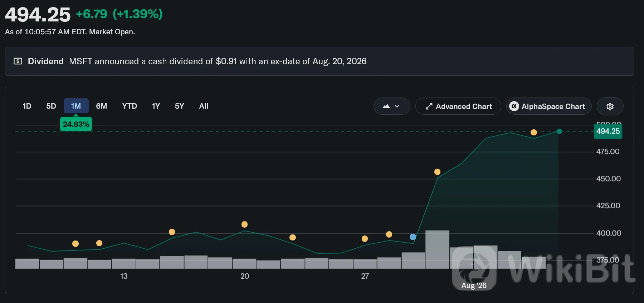Show the All time range

coord(204,106)
